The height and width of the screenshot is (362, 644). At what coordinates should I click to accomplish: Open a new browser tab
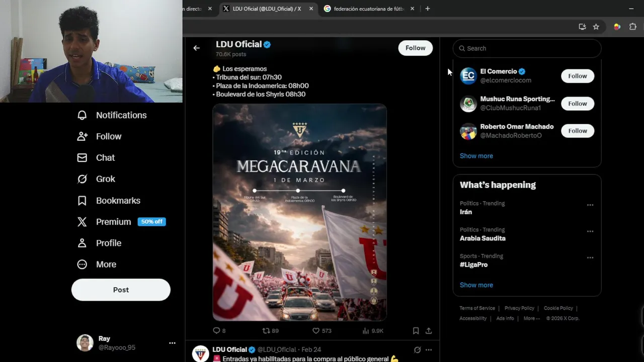coord(428,9)
